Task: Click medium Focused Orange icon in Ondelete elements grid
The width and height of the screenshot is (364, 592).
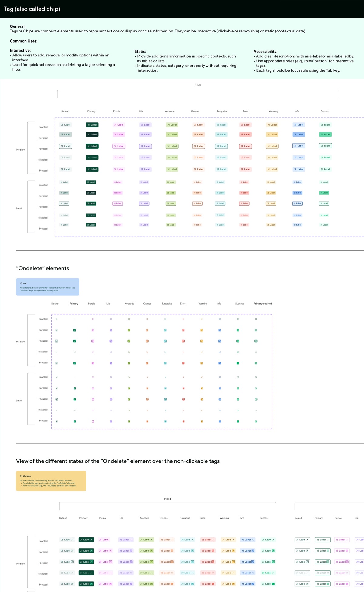Action: [147, 341]
